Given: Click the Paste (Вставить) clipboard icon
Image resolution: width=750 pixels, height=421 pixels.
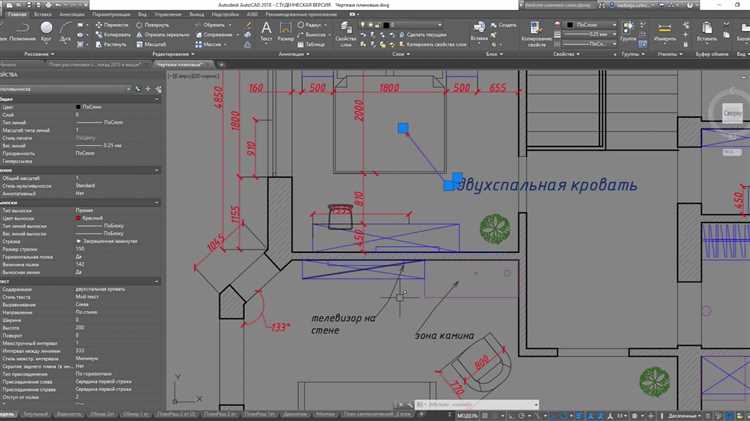Looking at the screenshot, I should 706,31.
